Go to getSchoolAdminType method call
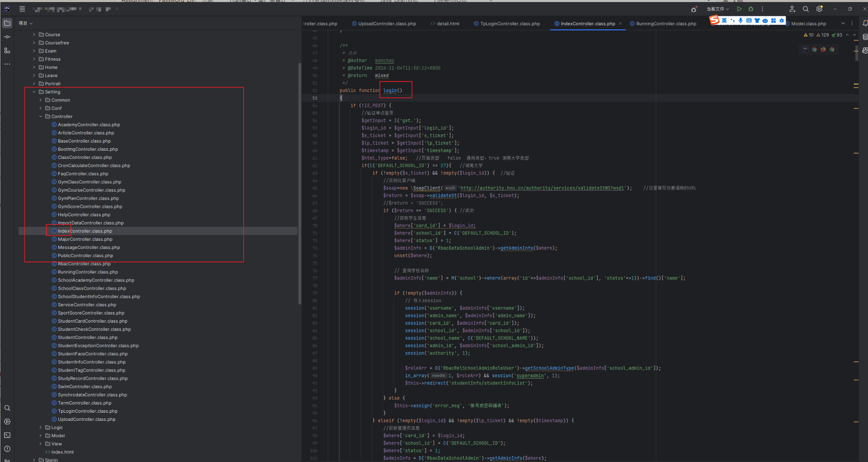Screen dimensions: 868x462 [x=549, y=368]
